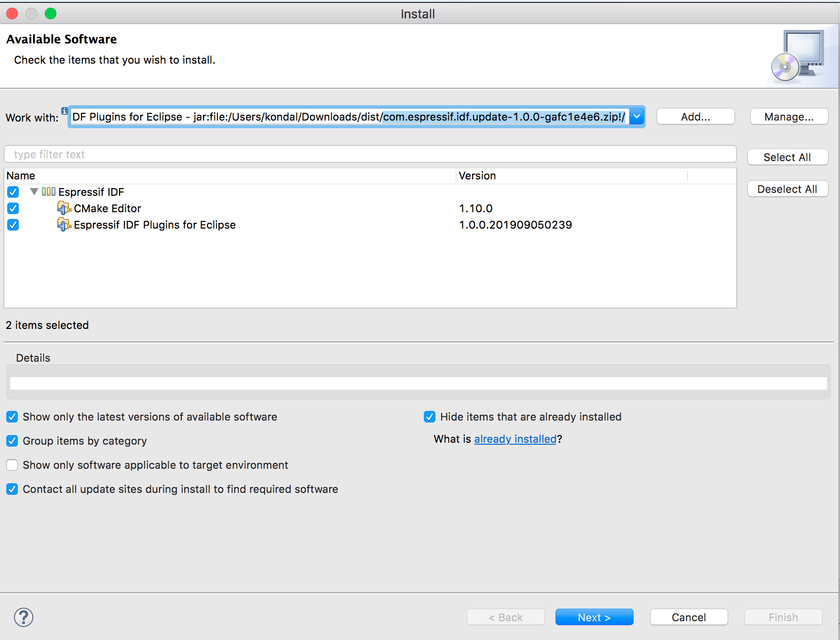This screenshot has height=640, width=840.
Task: Click the Add... button
Action: pos(695,116)
